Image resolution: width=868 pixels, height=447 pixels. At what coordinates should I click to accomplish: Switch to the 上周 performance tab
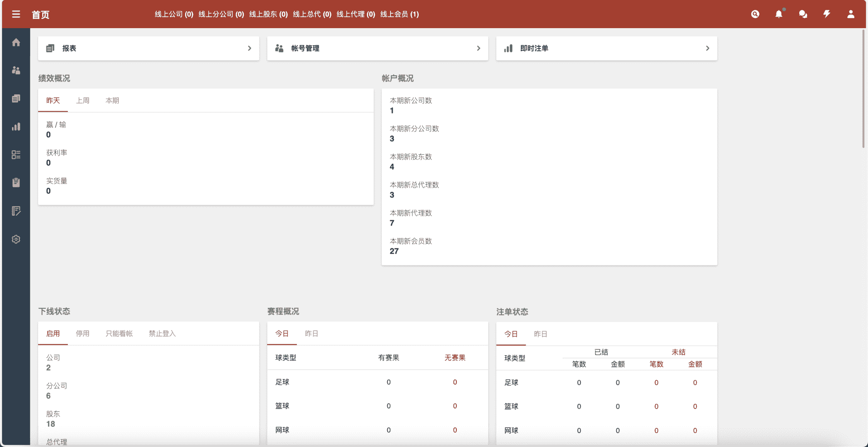tap(83, 100)
